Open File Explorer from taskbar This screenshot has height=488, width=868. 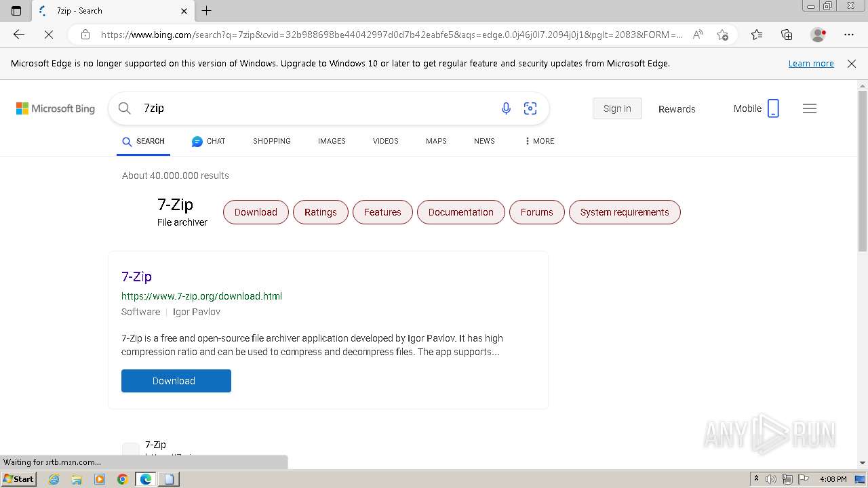tap(77, 479)
